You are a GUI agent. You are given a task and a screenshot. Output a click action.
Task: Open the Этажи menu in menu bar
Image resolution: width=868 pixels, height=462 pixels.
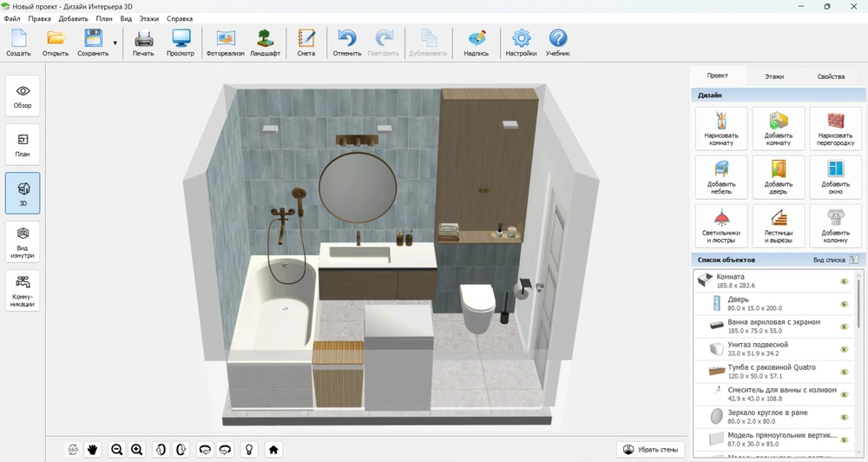pos(148,18)
